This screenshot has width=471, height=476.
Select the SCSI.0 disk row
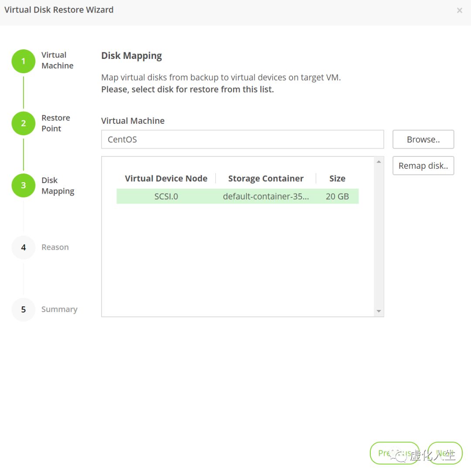[x=238, y=196]
